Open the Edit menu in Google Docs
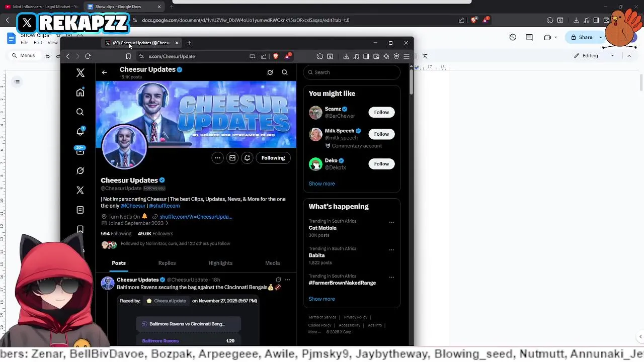 click(38, 43)
